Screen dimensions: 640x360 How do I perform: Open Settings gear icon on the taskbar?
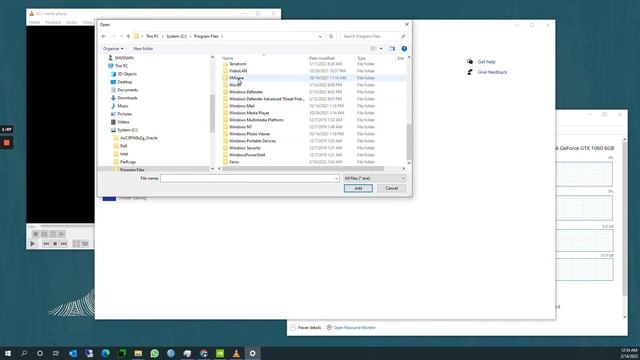[x=252, y=353]
